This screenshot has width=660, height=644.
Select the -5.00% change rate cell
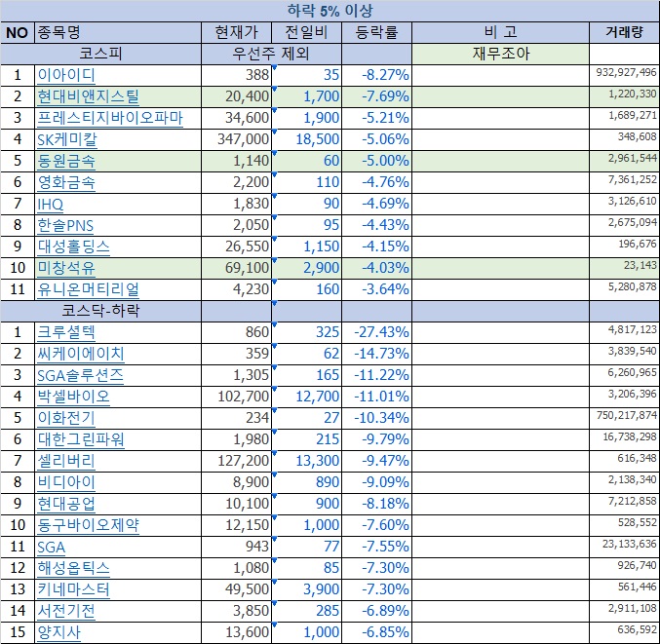coord(376,161)
